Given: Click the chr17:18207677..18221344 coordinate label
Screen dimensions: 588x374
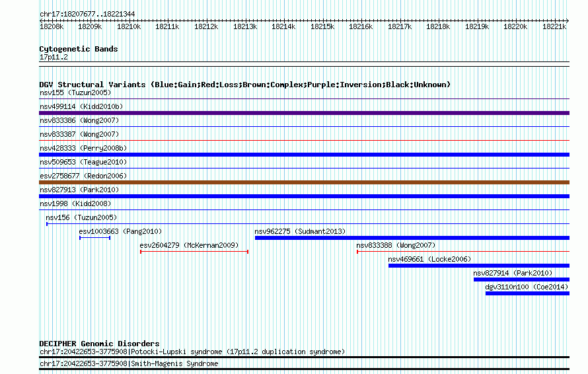Looking at the screenshot, I should click(x=87, y=15).
